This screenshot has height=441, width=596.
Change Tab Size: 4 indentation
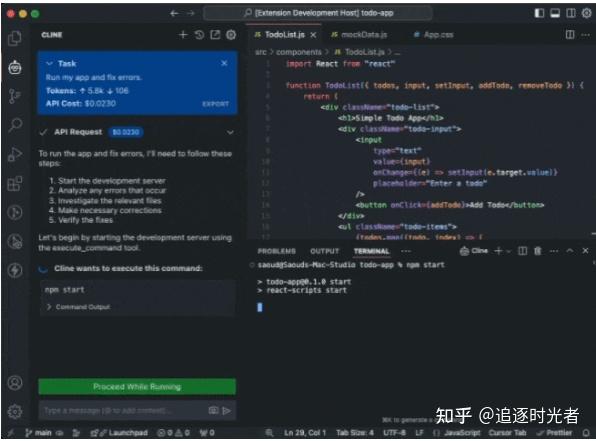coord(355,433)
